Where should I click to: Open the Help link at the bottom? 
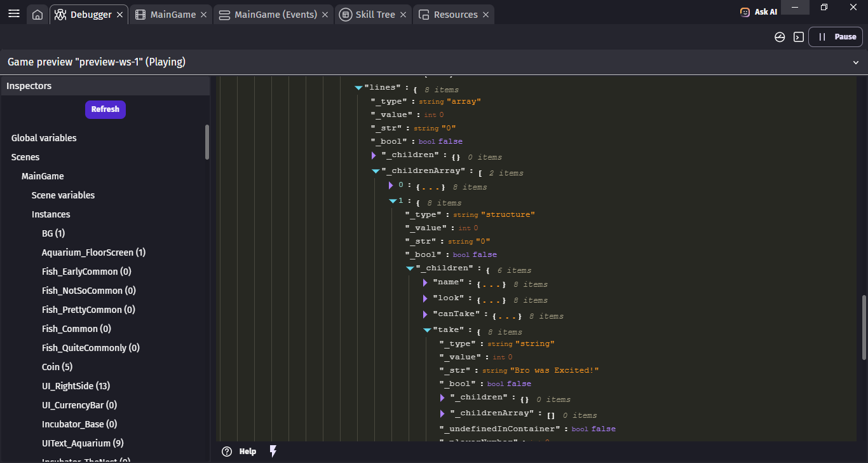point(247,452)
